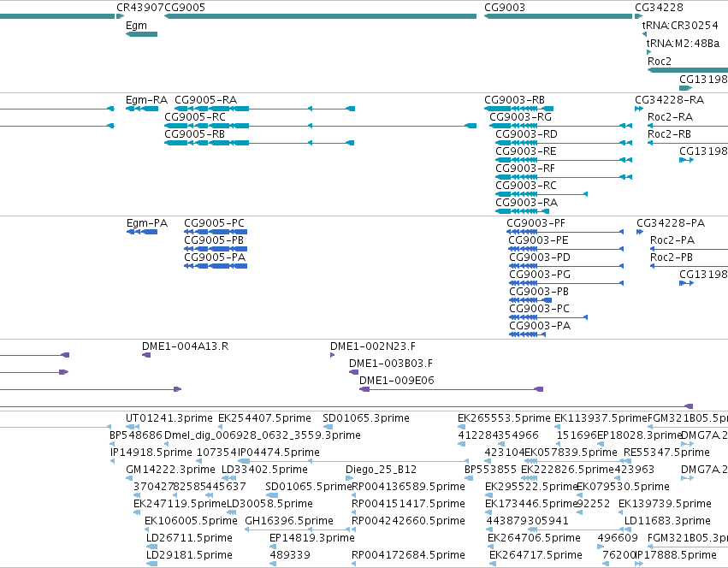Select the CG9005-PB protein label
The width and height of the screenshot is (728, 568).
tap(214, 240)
